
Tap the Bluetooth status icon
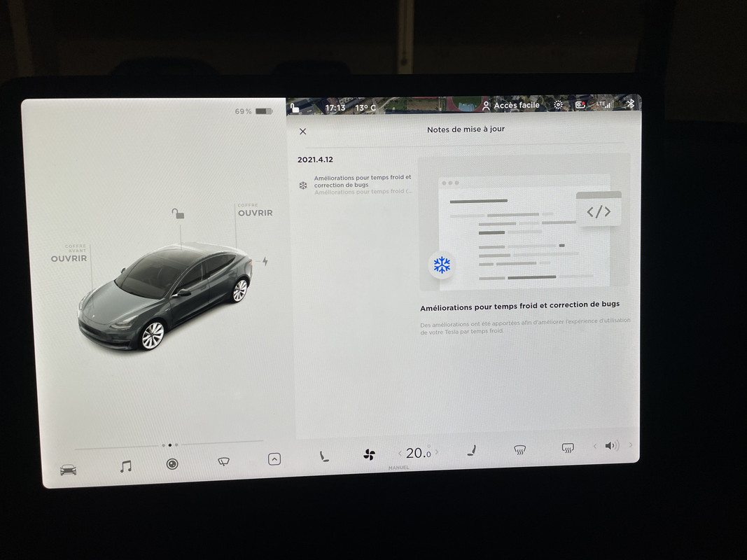(x=630, y=104)
